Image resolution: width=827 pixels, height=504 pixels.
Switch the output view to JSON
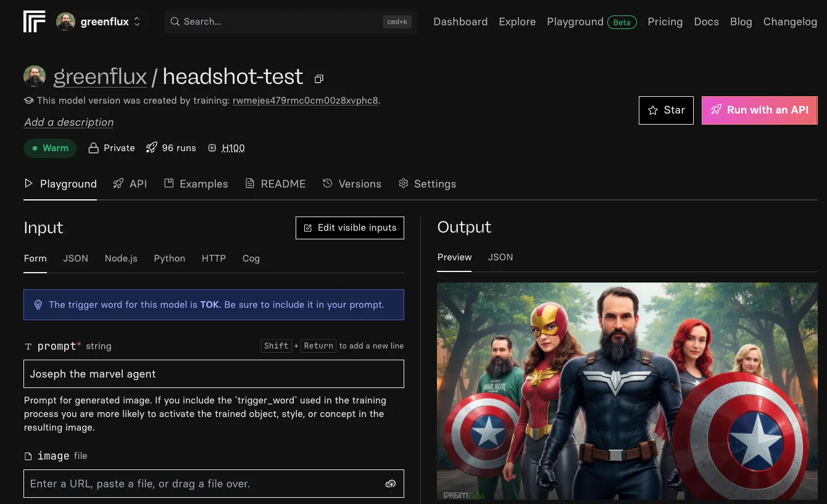tap(500, 257)
